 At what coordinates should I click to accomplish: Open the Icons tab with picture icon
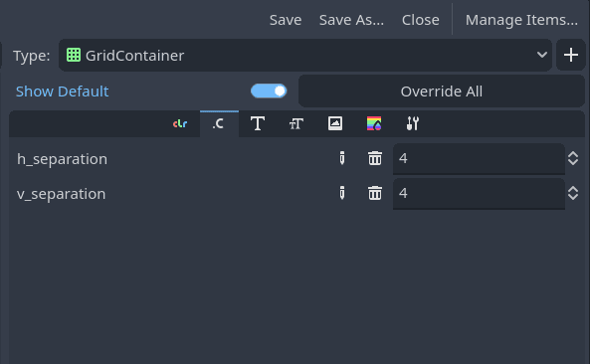coord(335,123)
